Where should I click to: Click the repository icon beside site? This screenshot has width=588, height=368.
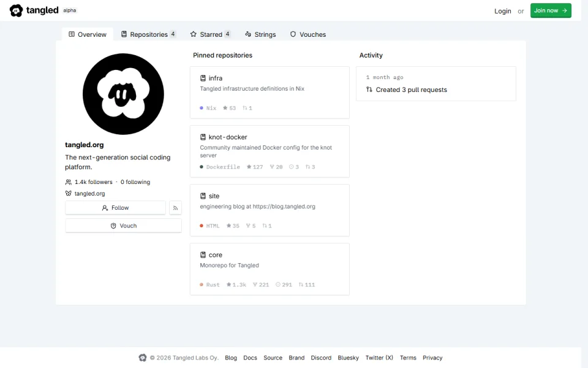[203, 196]
